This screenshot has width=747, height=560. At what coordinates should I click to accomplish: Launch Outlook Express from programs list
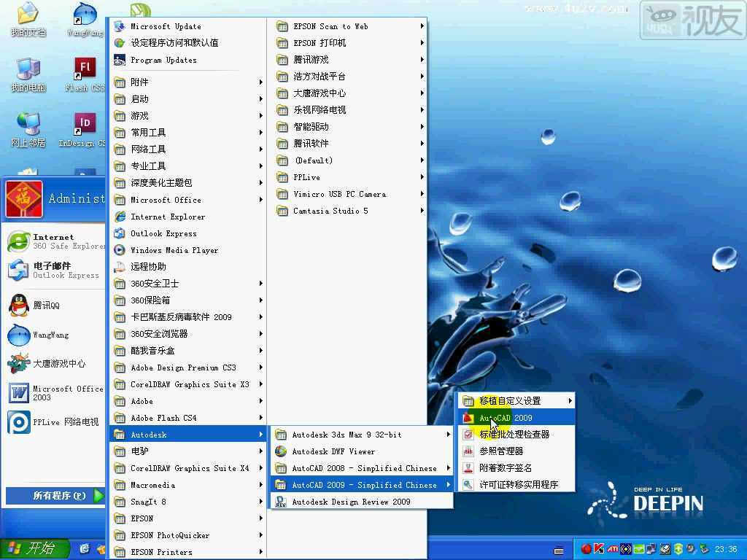187,233
